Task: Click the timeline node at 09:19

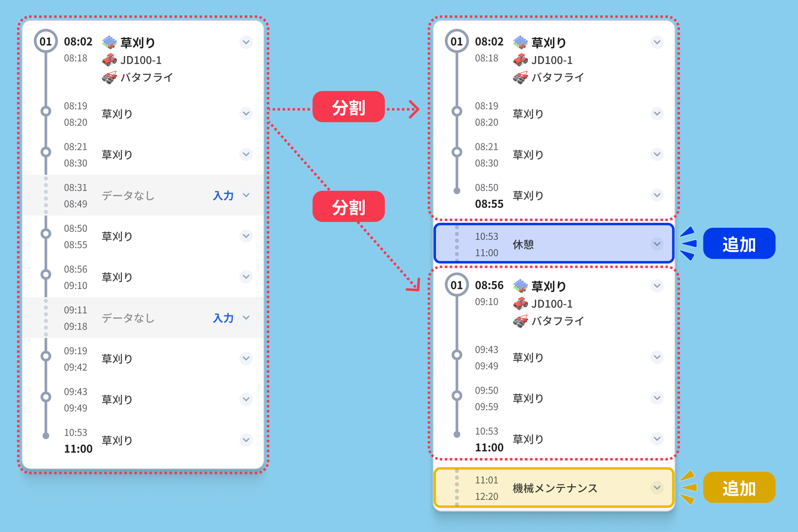Action: 46,356
